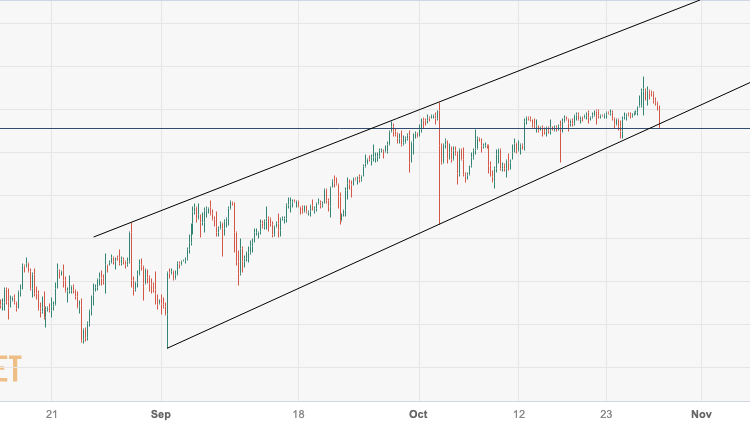Click the mid-September red candle low
This screenshot has width=750, height=427.
pos(238,280)
